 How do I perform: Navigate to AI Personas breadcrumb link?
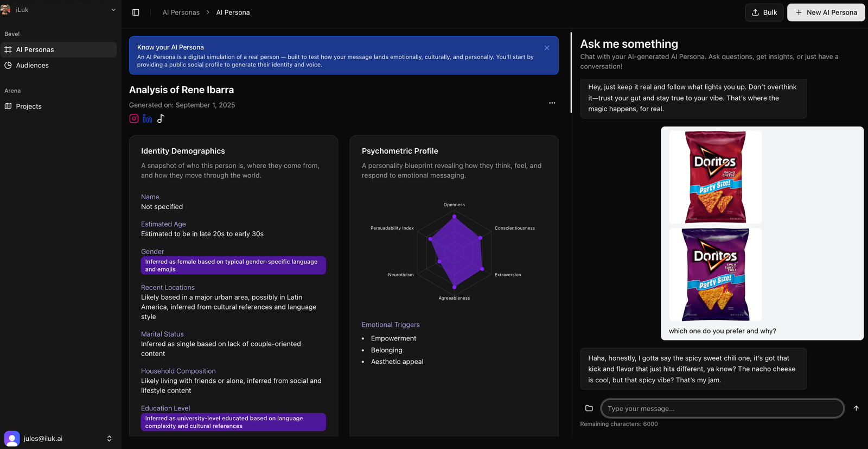181,12
